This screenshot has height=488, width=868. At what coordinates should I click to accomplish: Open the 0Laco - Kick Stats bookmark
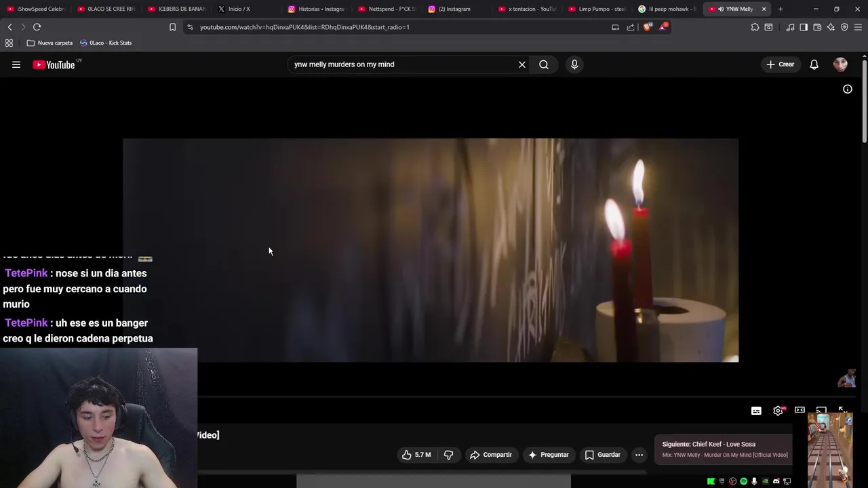pyautogui.click(x=106, y=43)
